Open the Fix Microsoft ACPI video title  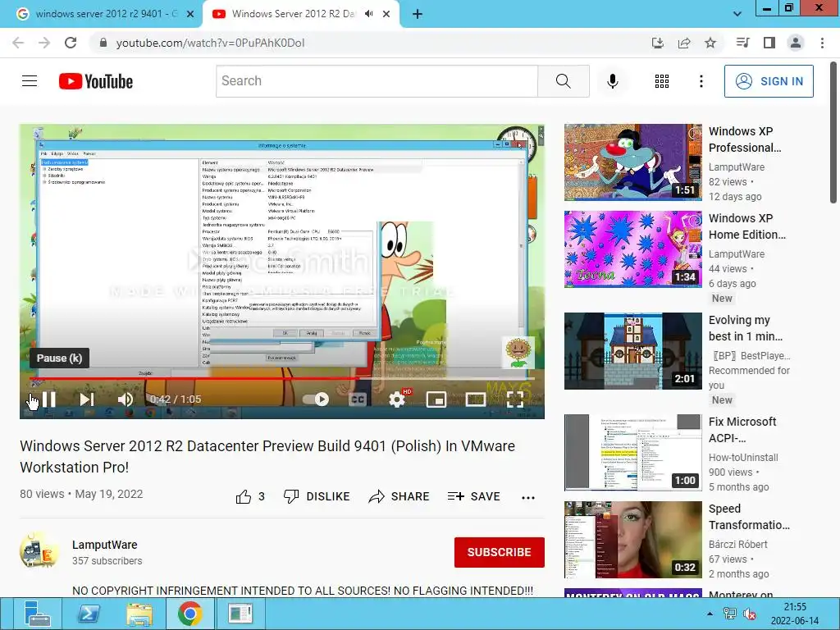742,430
